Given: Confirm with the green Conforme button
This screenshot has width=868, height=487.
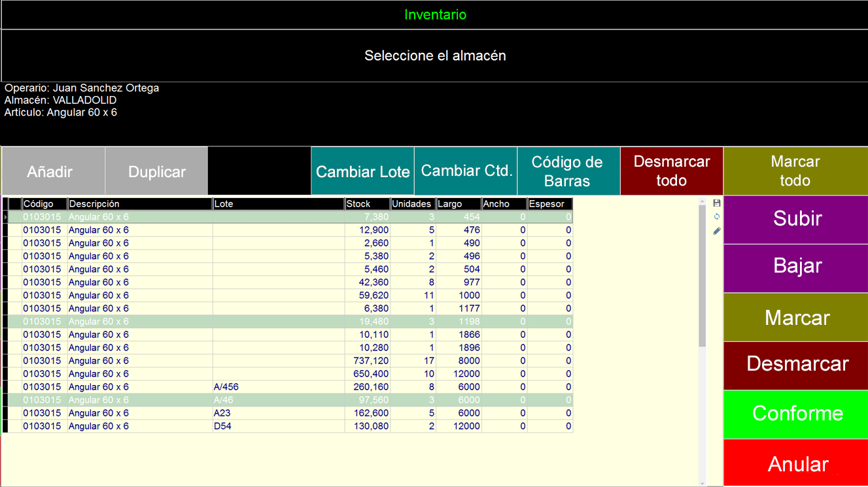Looking at the screenshot, I should [797, 413].
